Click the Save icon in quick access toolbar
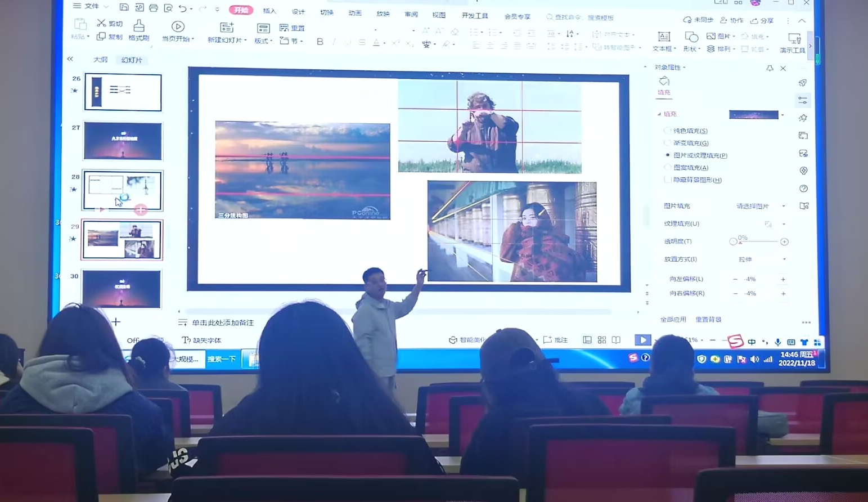The image size is (868, 502). coord(124,7)
